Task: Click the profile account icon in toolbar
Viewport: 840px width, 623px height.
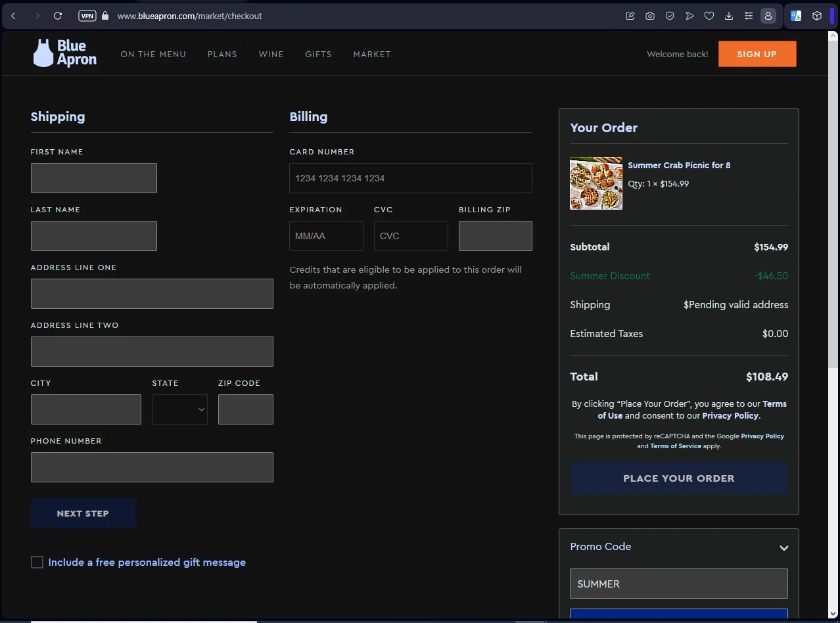Action: [768, 16]
